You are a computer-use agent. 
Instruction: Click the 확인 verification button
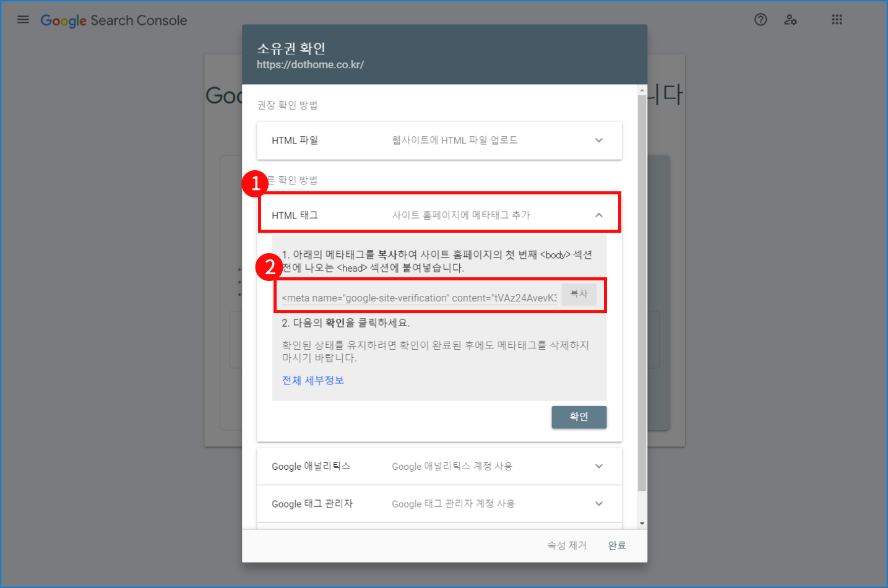pyautogui.click(x=579, y=417)
